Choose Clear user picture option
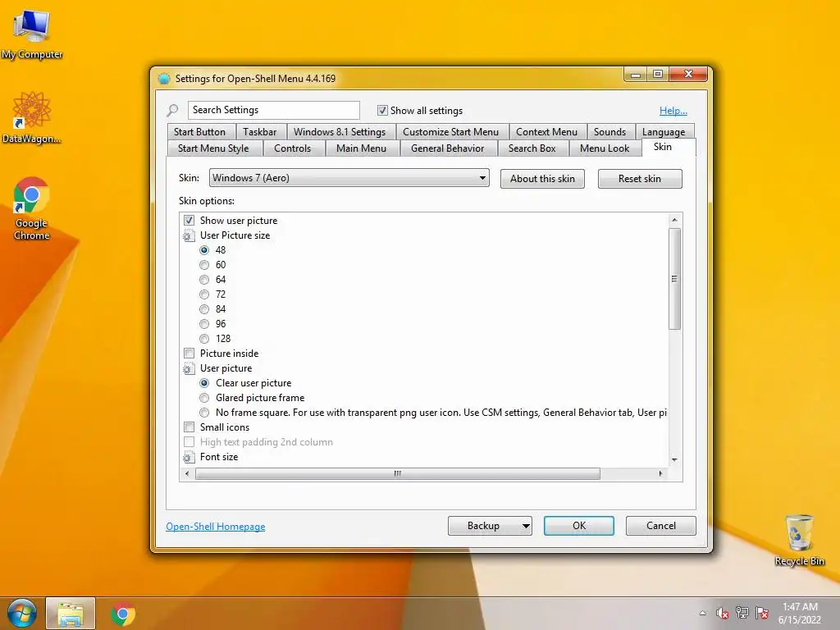Viewport: 840px width, 630px height. (204, 383)
